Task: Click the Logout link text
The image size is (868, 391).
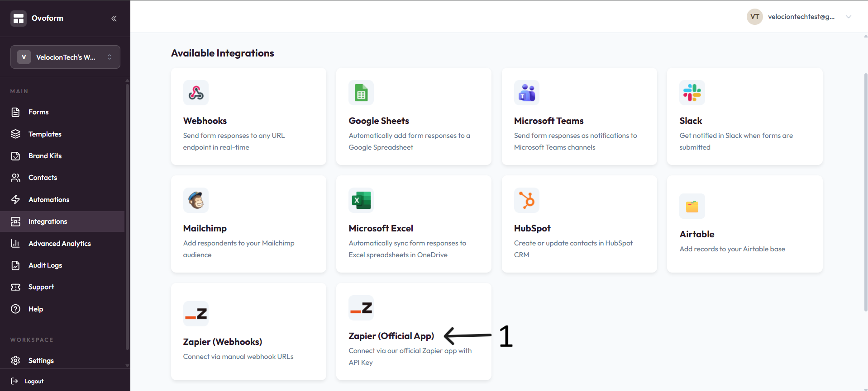Action: pyautogui.click(x=34, y=382)
